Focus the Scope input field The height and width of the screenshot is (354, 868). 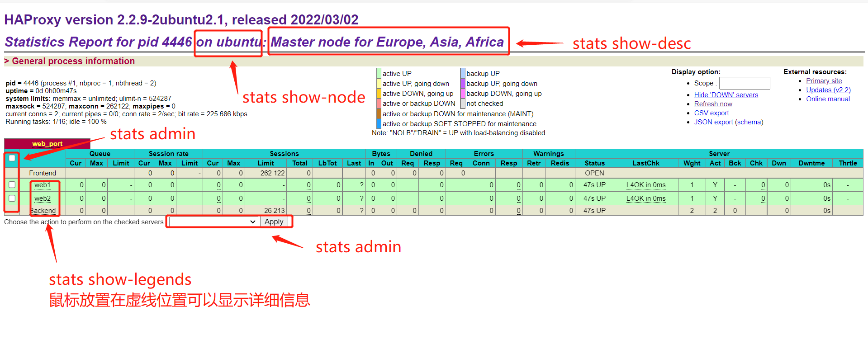745,83
